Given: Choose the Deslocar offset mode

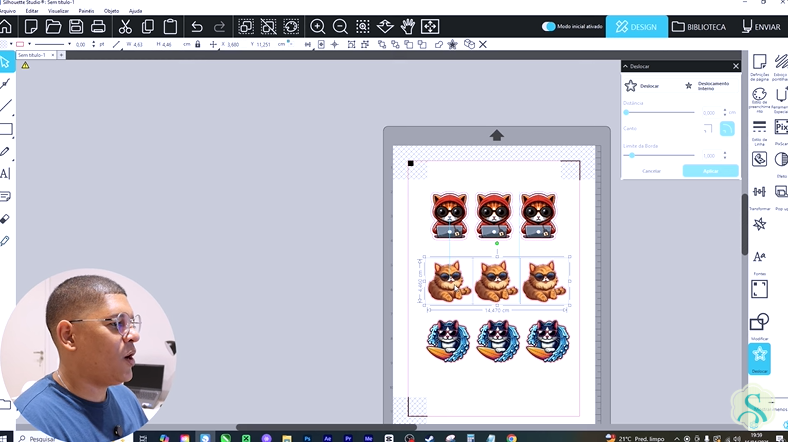Looking at the screenshot, I should coord(642,86).
